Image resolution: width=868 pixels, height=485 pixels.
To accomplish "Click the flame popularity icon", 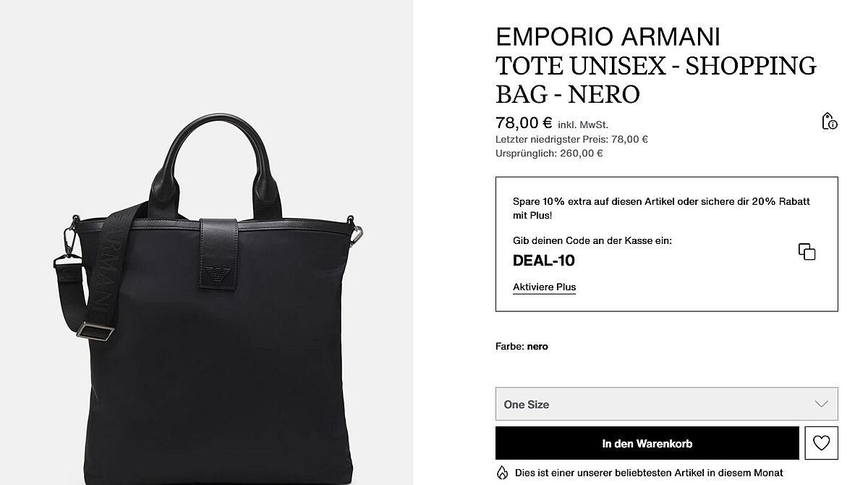I will coord(502,473).
